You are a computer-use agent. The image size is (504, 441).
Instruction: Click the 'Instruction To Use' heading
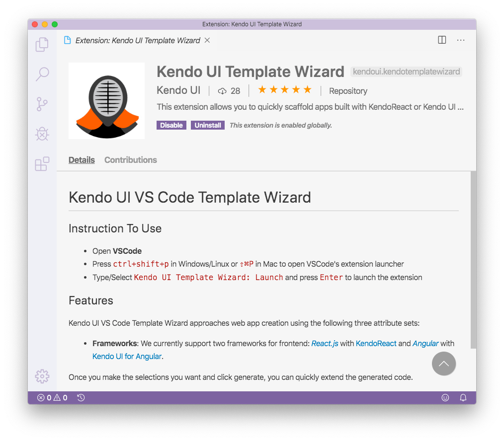point(115,228)
